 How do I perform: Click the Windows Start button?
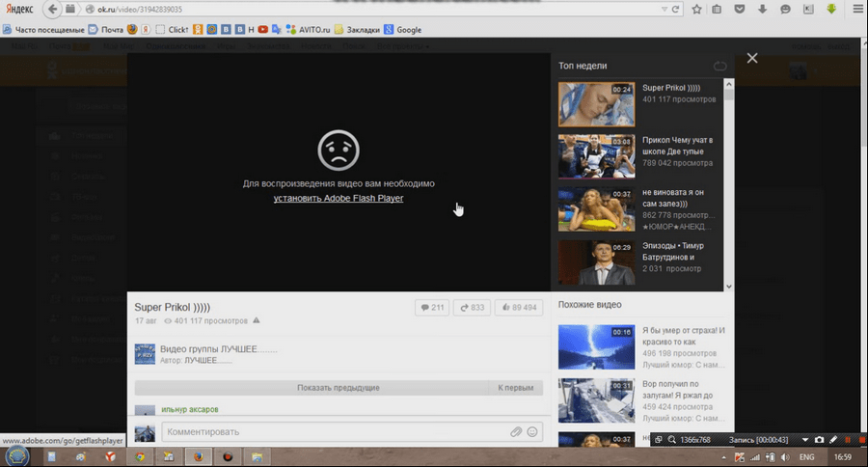17,456
